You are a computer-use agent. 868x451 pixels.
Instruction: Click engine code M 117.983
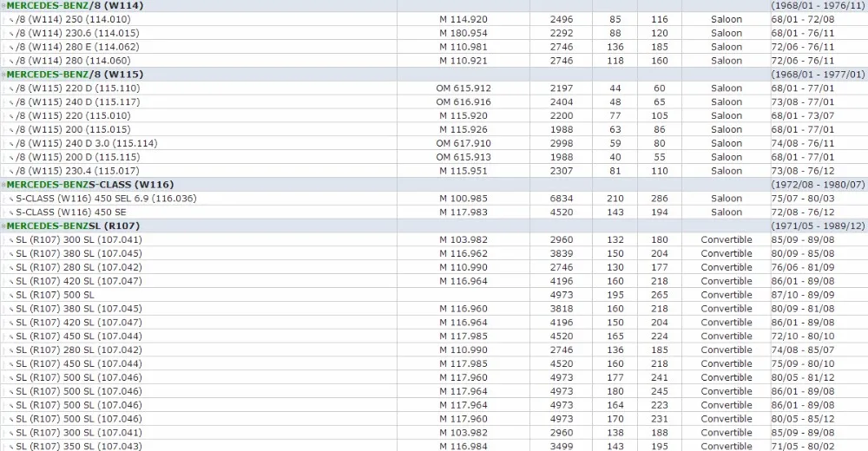[x=464, y=212]
